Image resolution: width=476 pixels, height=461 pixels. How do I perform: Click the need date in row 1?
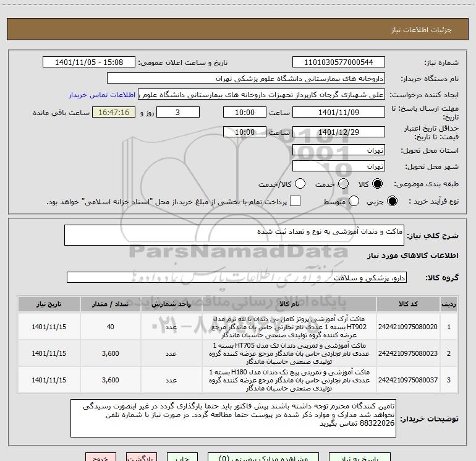49,327
